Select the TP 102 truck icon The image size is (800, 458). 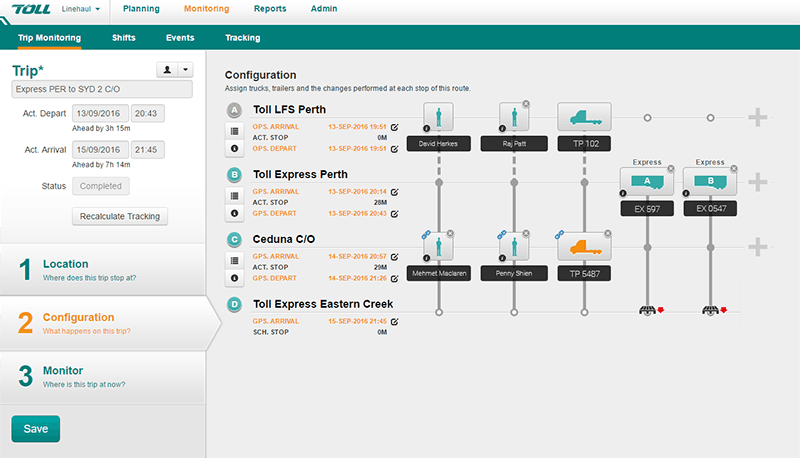(x=584, y=117)
